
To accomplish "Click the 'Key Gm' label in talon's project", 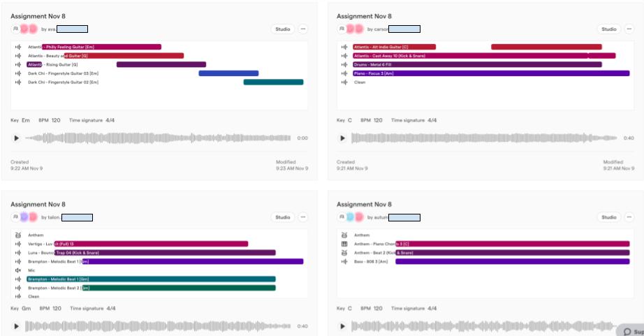I will pyautogui.click(x=20, y=309).
